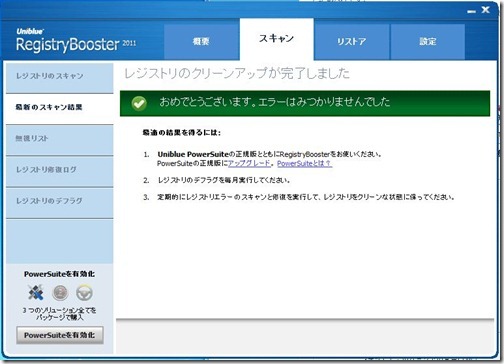The image size is (504, 364).
Task: Select レジストリのデフラグ in sidebar
Action: pyautogui.click(x=60, y=203)
